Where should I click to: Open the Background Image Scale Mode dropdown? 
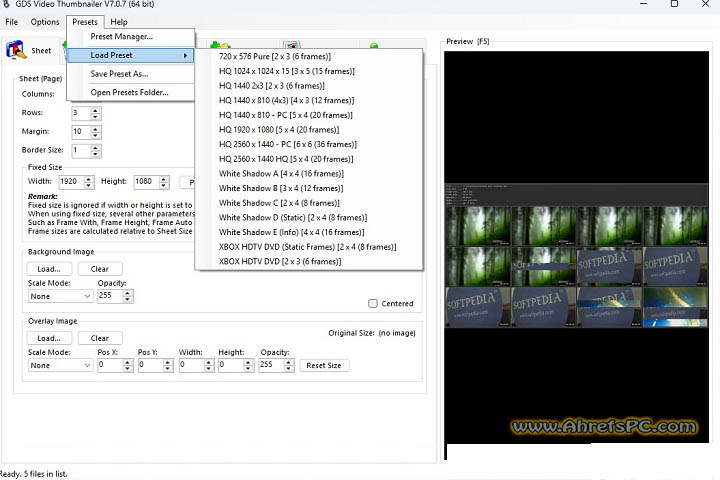60,297
